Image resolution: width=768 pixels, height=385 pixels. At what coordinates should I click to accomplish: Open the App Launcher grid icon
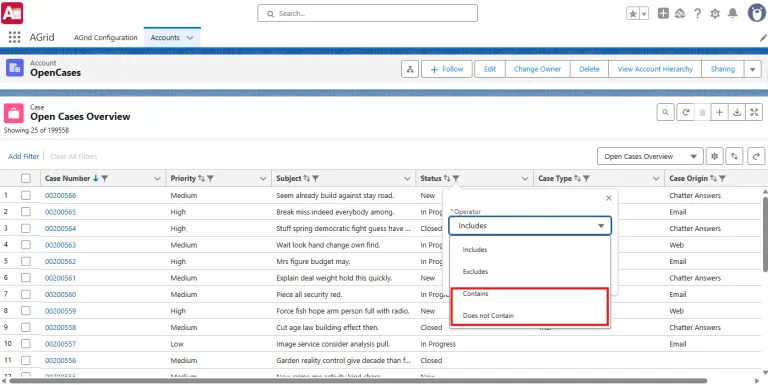tap(14, 37)
